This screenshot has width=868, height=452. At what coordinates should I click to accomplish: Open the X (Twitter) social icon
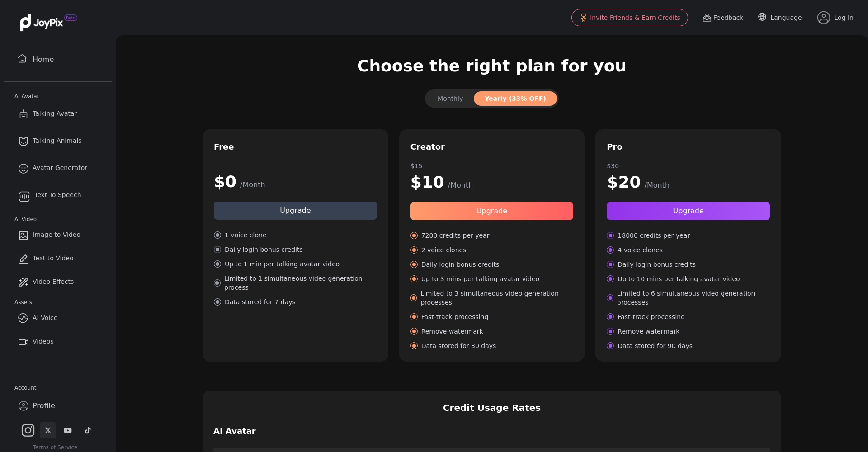tap(48, 430)
